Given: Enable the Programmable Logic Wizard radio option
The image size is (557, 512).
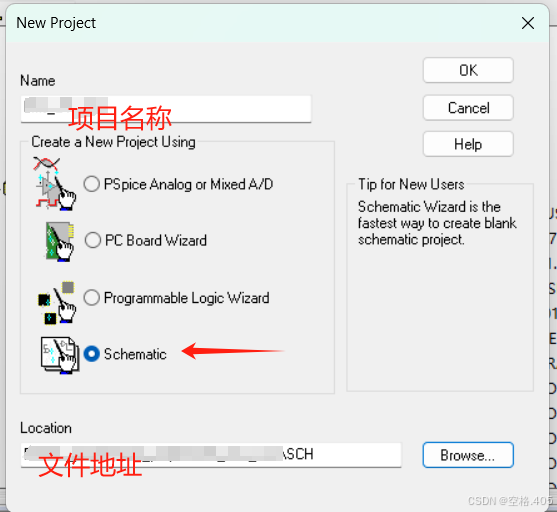Looking at the screenshot, I should [92, 297].
